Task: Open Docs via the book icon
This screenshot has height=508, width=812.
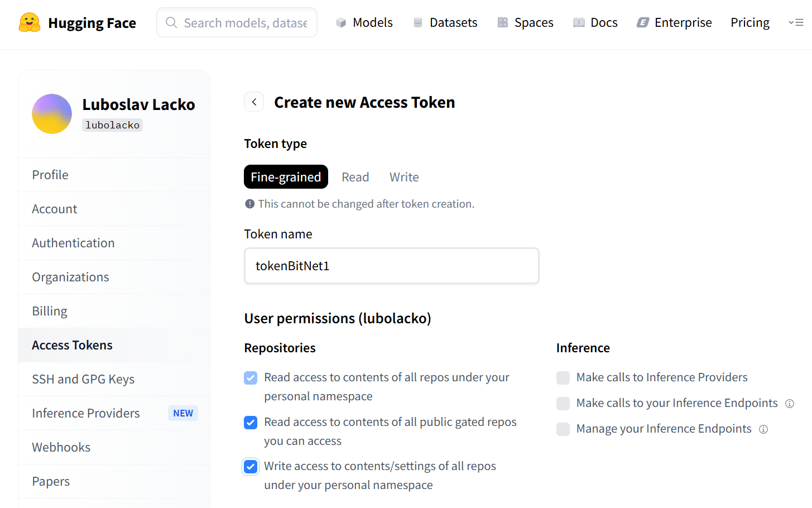Action: 579,23
